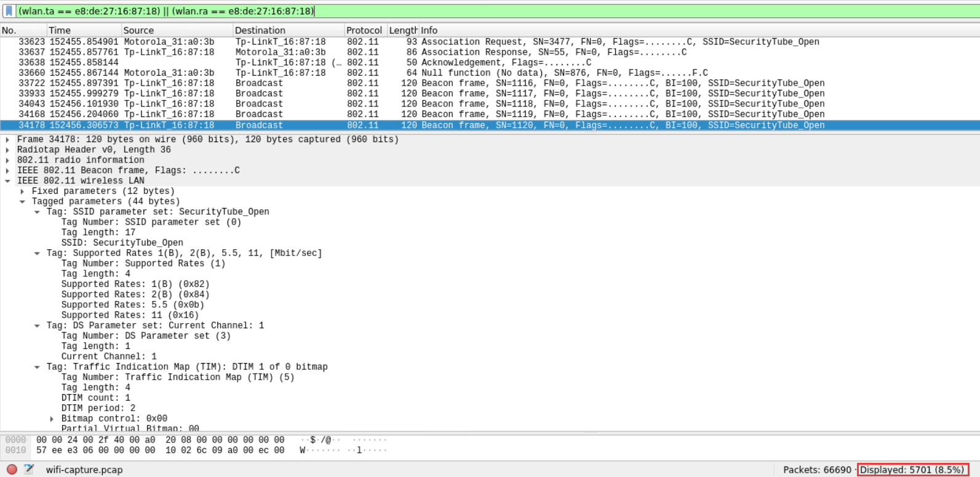This screenshot has width=980, height=477.
Task: Sort by the Info column header
Action: point(699,30)
